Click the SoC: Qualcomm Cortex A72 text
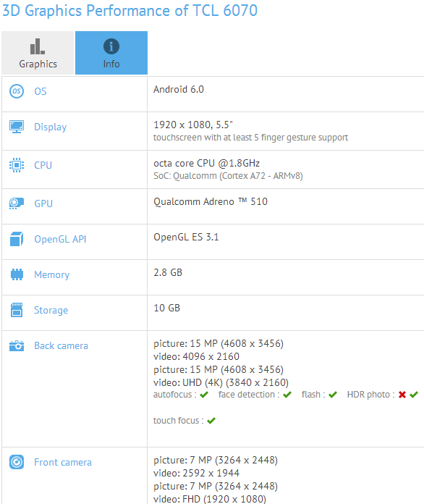 pyautogui.click(x=228, y=176)
